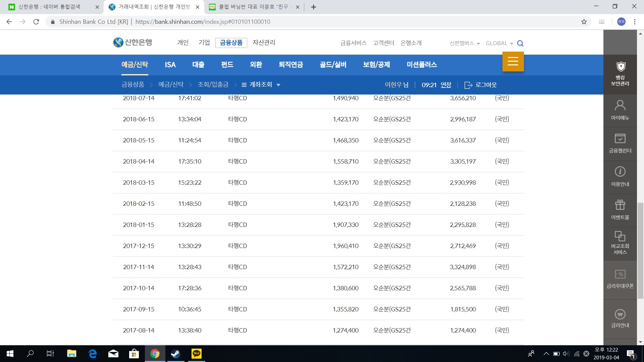Click 고객센터 link

384,43
